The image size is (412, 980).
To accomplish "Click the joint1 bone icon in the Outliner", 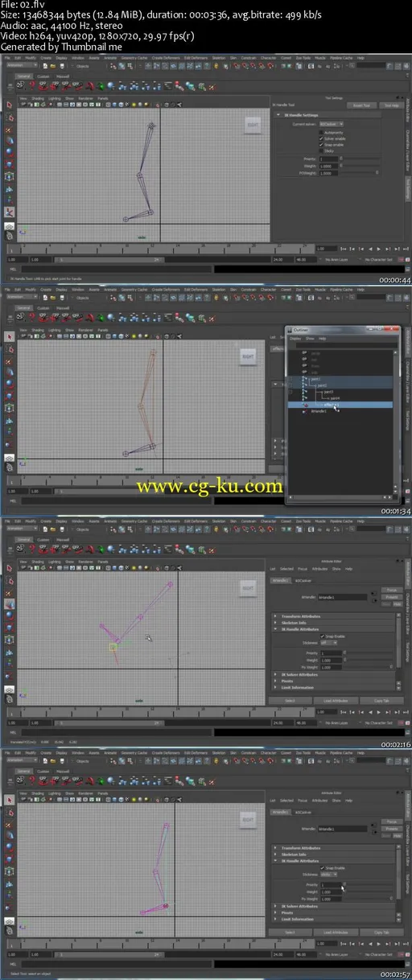I will click(x=306, y=379).
